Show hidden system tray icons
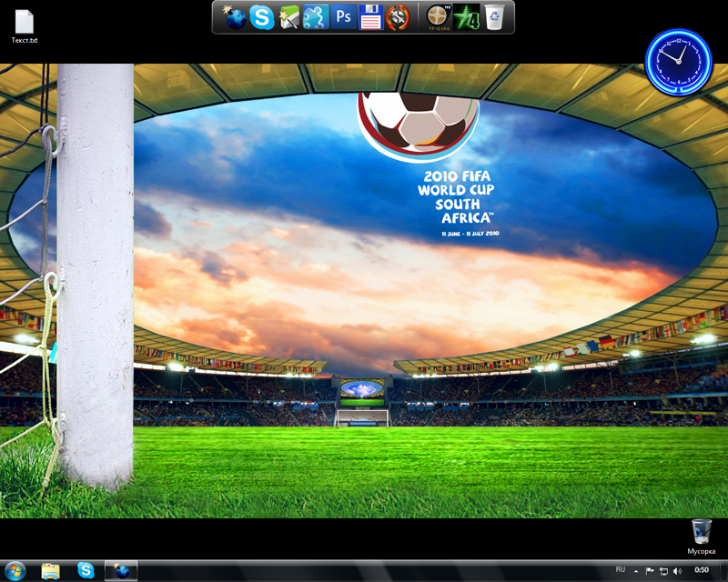 click(x=635, y=570)
